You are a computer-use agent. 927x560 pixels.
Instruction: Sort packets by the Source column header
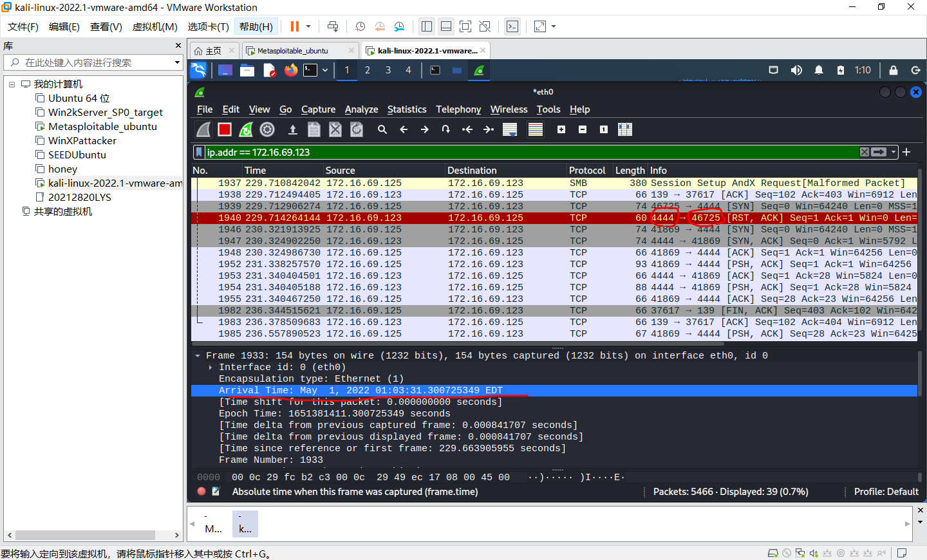(384, 171)
